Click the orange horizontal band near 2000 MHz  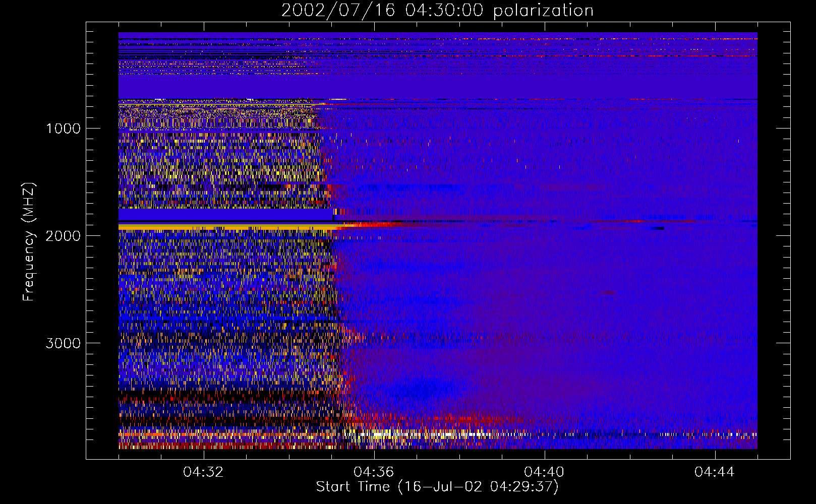click(227, 228)
